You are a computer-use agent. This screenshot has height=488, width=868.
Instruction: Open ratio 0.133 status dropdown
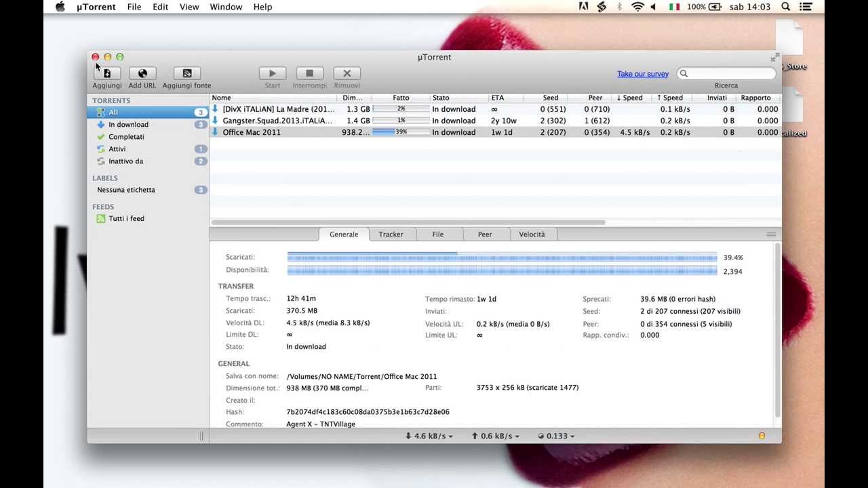click(556, 436)
